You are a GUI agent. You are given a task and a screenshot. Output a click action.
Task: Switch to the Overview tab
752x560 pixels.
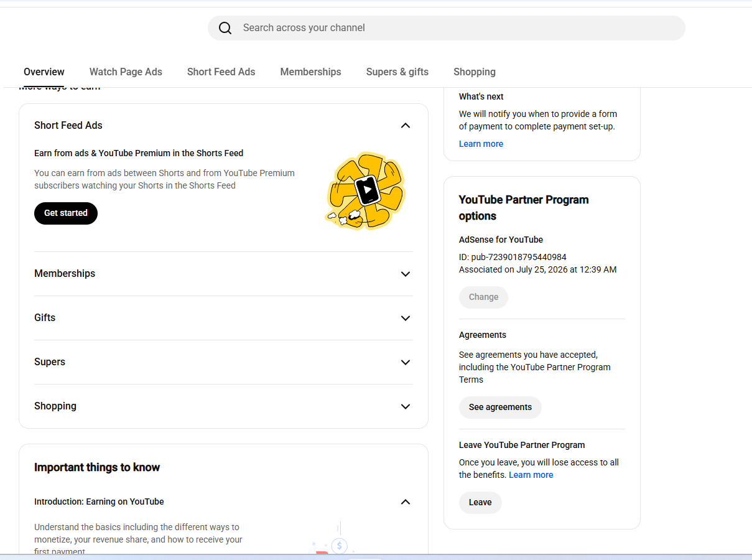pos(44,72)
